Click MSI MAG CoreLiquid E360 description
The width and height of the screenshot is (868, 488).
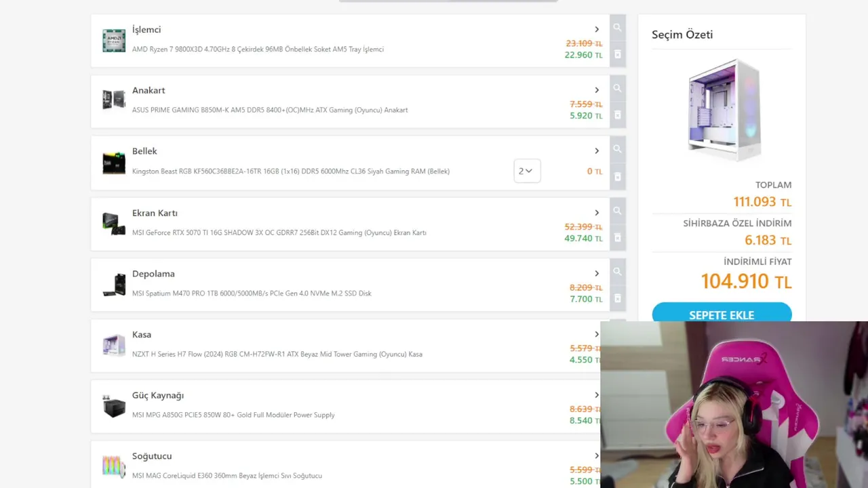[x=227, y=476]
